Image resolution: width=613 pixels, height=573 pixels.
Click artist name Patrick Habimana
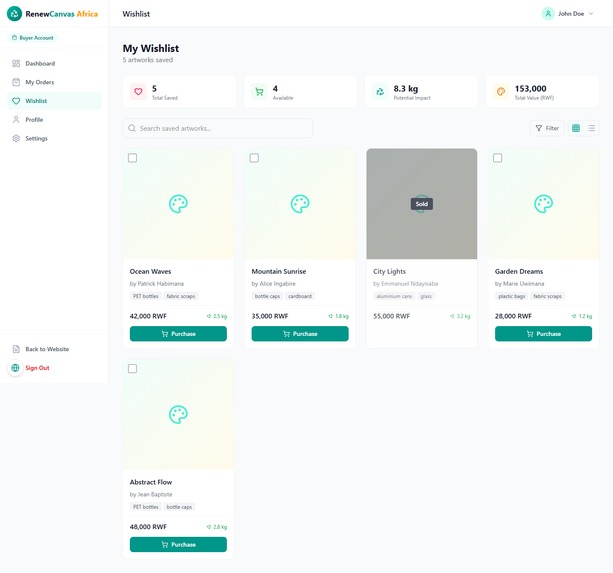[161, 284]
